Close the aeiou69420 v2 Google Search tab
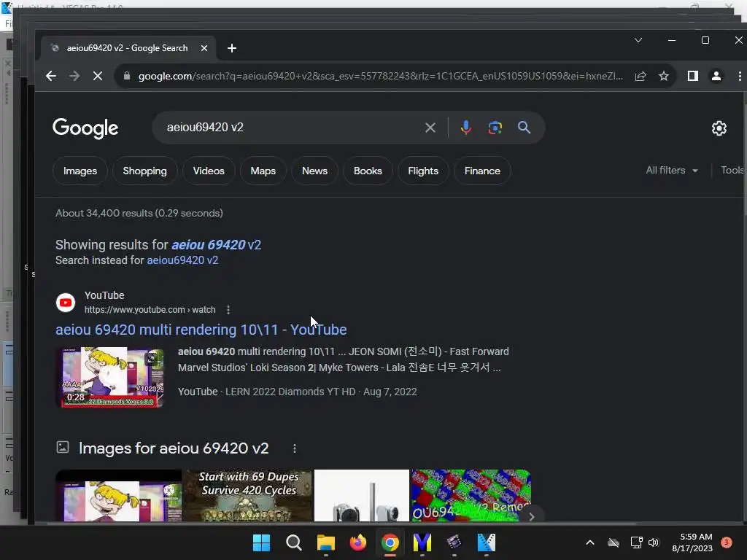747x560 pixels. point(204,48)
